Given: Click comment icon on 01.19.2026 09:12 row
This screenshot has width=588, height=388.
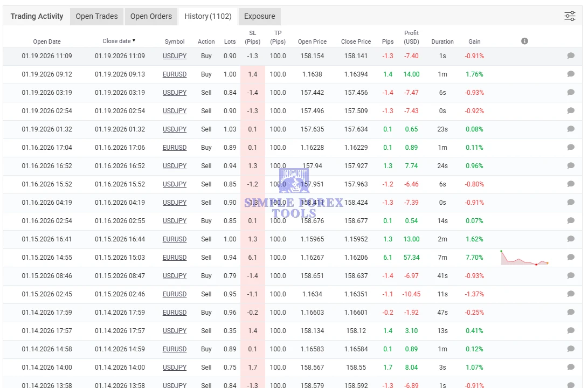Looking at the screenshot, I should click(571, 74).
